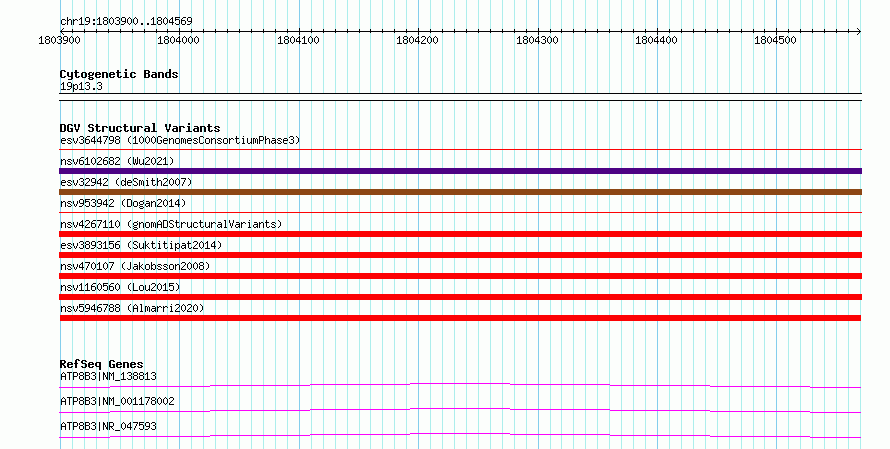Image resolution: width=890 pixels, height=449 pixels.
Task: Click the chr19:1803900..1804569 region label
Action: point(126,22)
